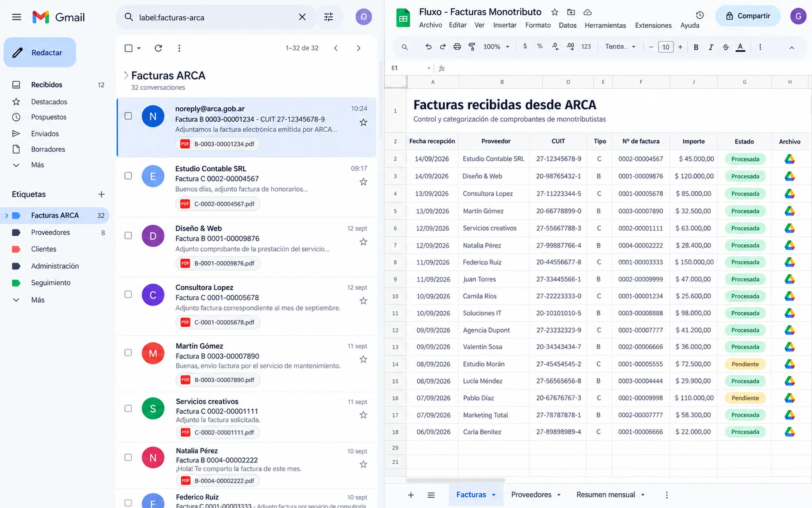Create a new Gmail label with plus

click(101, 194)
